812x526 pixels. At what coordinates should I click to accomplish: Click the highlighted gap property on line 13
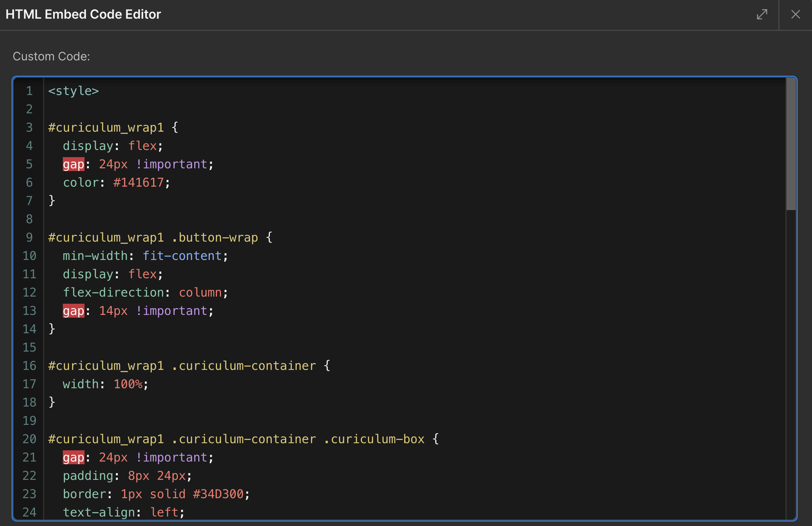tap(73, 311)
